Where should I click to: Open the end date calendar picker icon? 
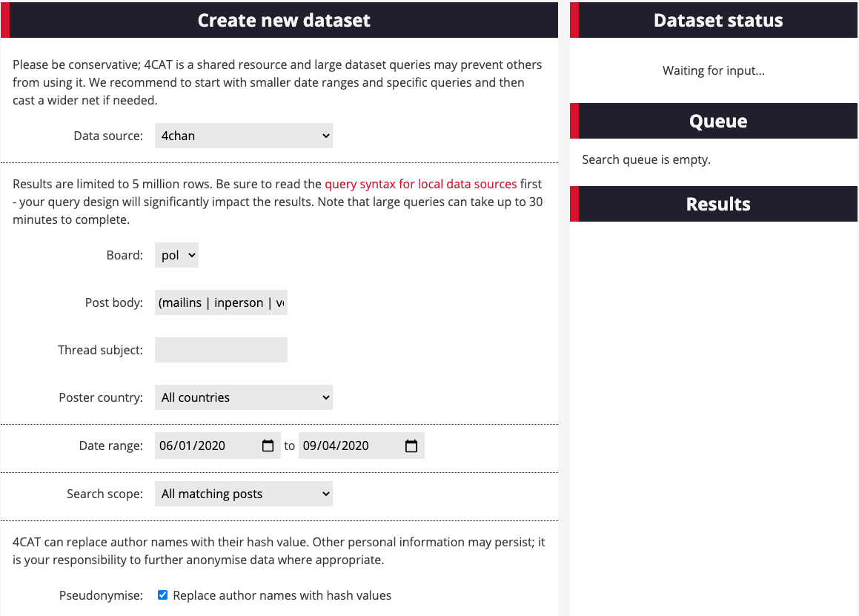coord(411,446)
